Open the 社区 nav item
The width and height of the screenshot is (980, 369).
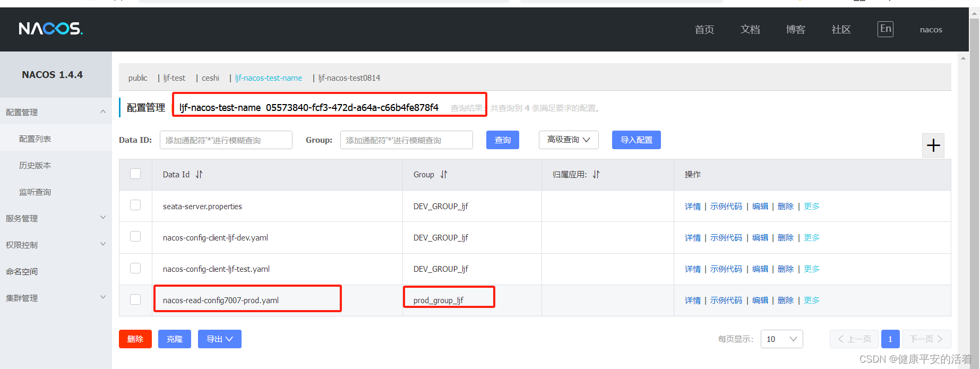click(x=841, y=29)
